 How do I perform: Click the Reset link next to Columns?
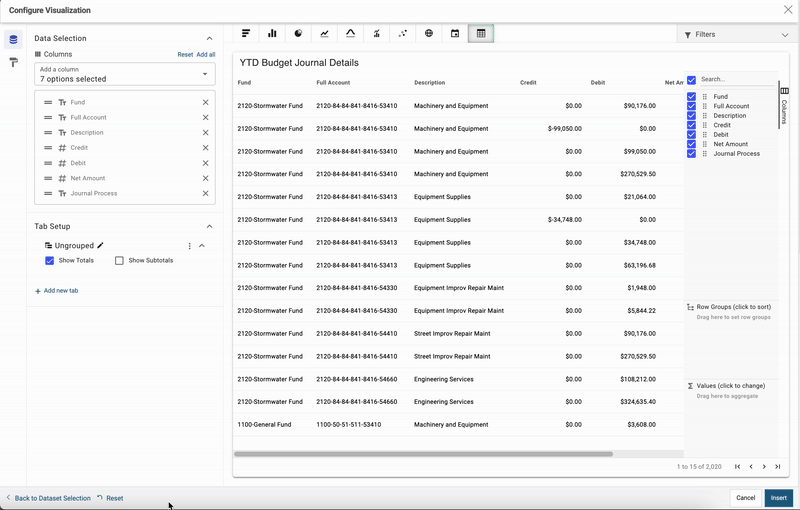pyautogui.click(x=185, y=55)
